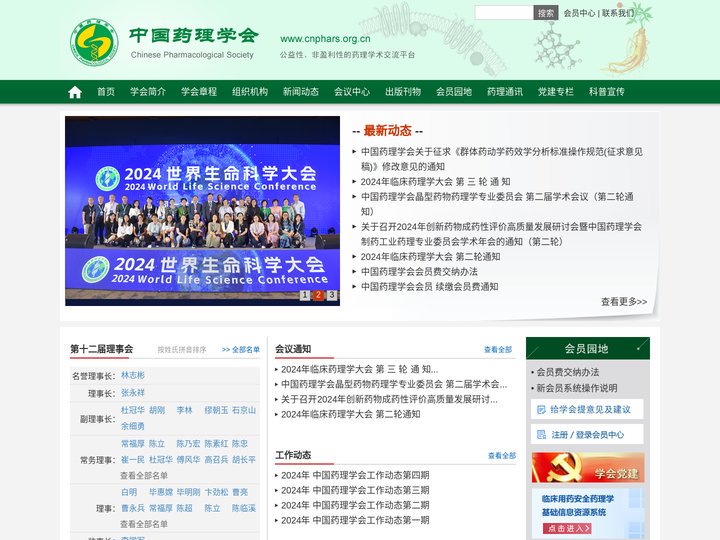
Task: Open 会员中心 link at top
Action: pos(579,13)
